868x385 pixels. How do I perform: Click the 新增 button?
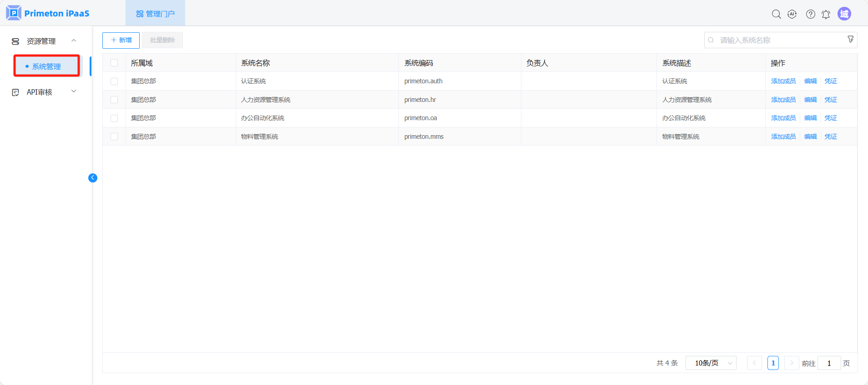pos(121,40)
